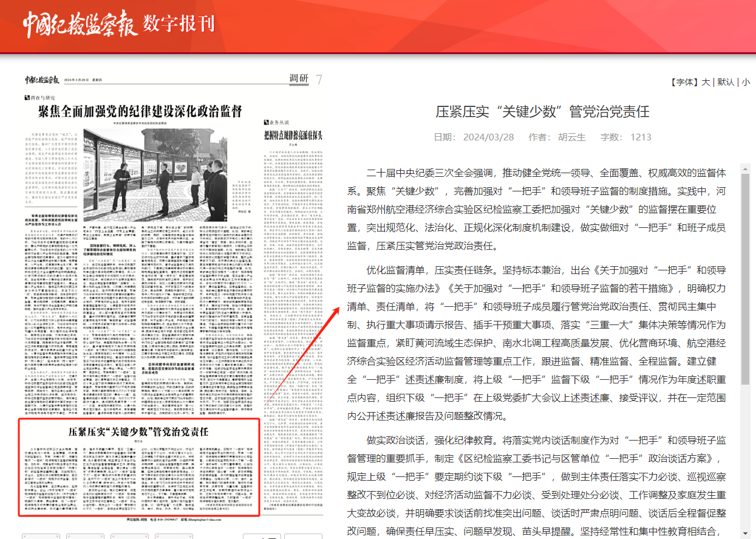Click the paragraph starting 优化监督清单
The image size is (756, 539).
[x=536, y=343]
